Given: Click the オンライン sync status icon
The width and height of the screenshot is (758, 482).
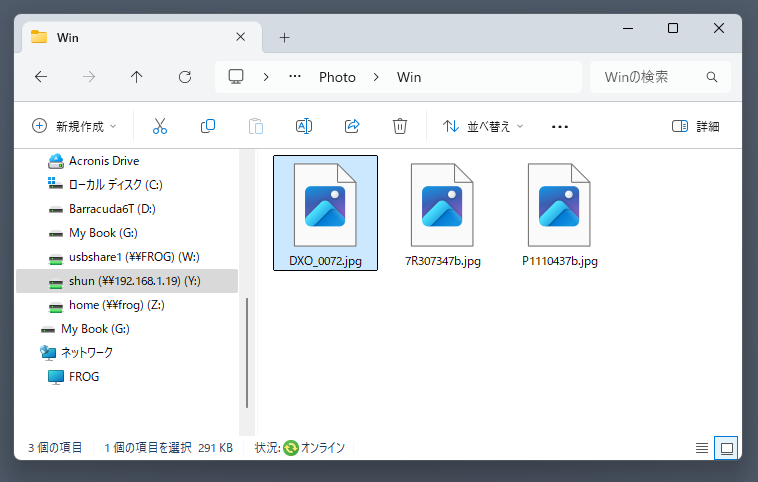Looking at the screenshot, I should (x=291, y=448).
